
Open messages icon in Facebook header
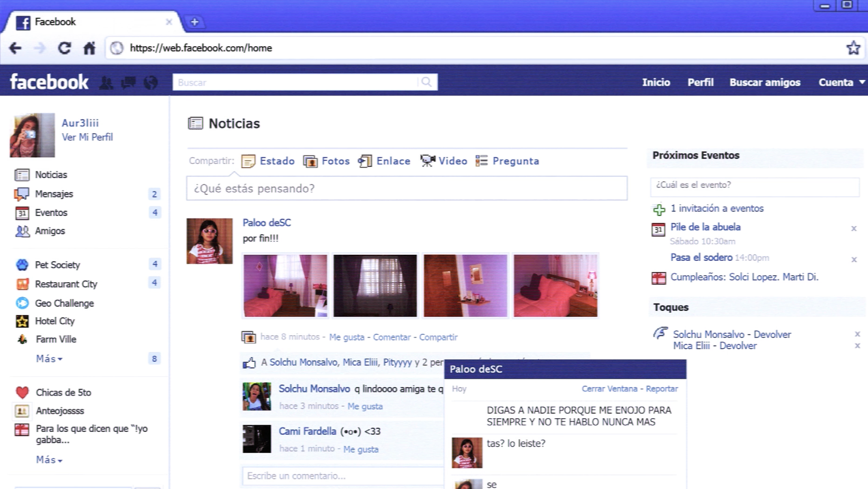point(128,83)
